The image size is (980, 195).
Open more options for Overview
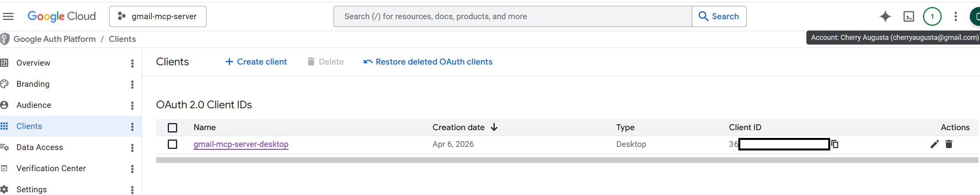tap(133, 63)
